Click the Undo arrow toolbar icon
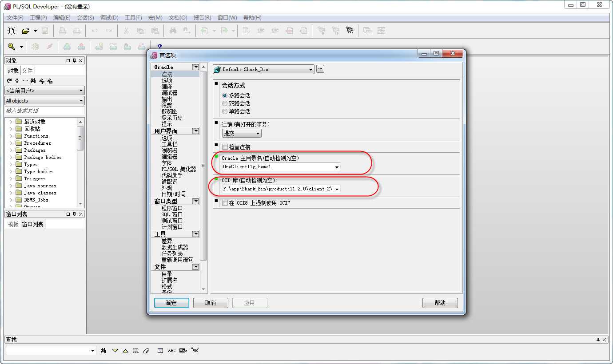Viewport: 613px width, 364px height. tap(94, 31)
